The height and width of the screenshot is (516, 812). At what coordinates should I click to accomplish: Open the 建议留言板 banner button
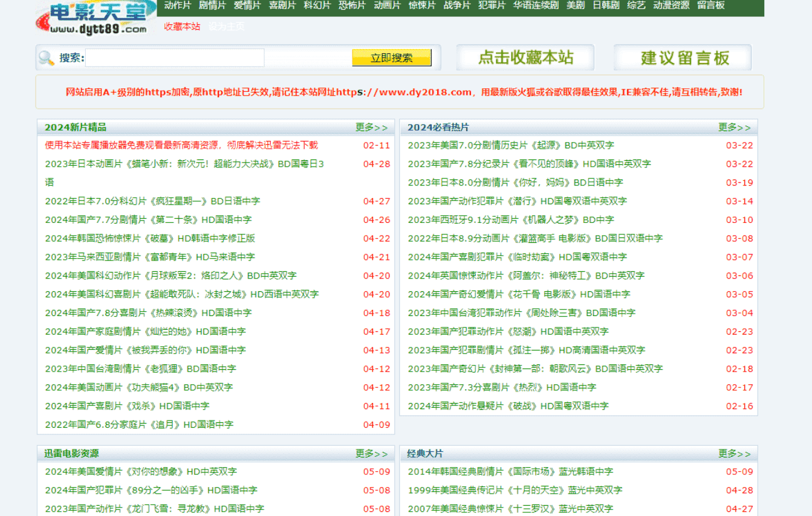pos(683,58)
